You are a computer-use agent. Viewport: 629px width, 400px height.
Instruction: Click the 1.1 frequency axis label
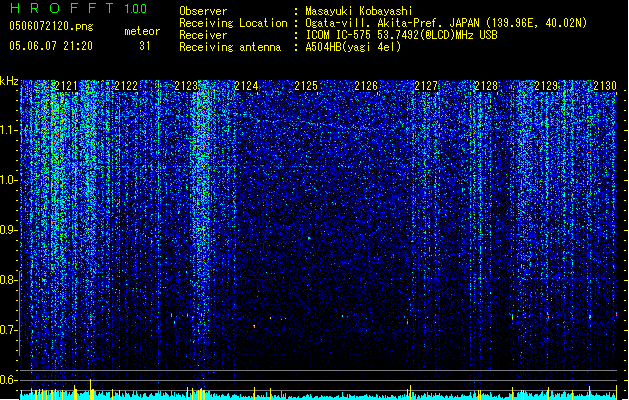coord(9,130)
